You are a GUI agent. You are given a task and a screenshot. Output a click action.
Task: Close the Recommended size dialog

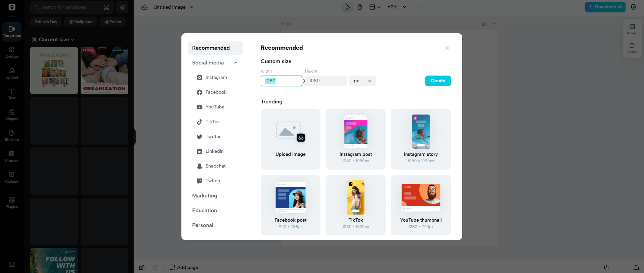click(447, 48)
